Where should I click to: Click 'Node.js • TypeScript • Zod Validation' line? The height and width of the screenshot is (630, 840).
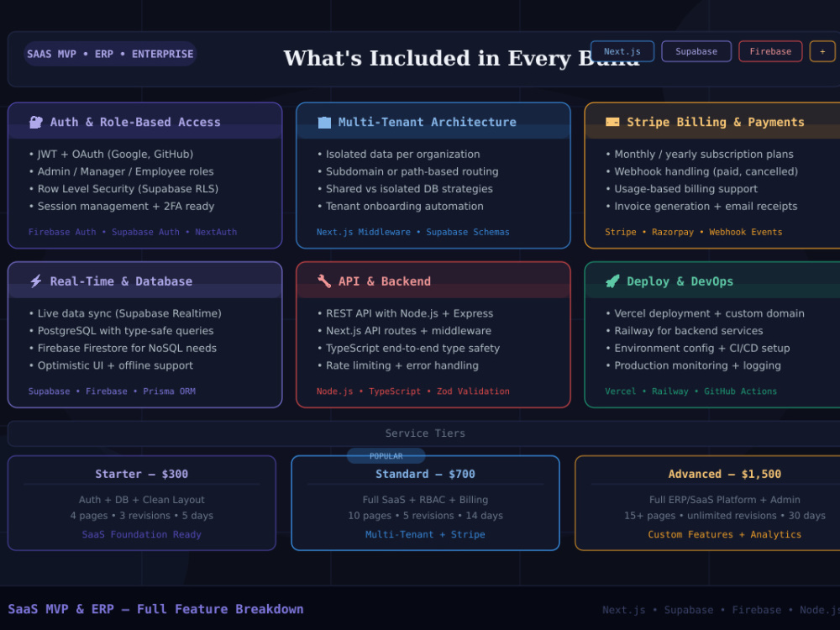click(x=412, y=391)
